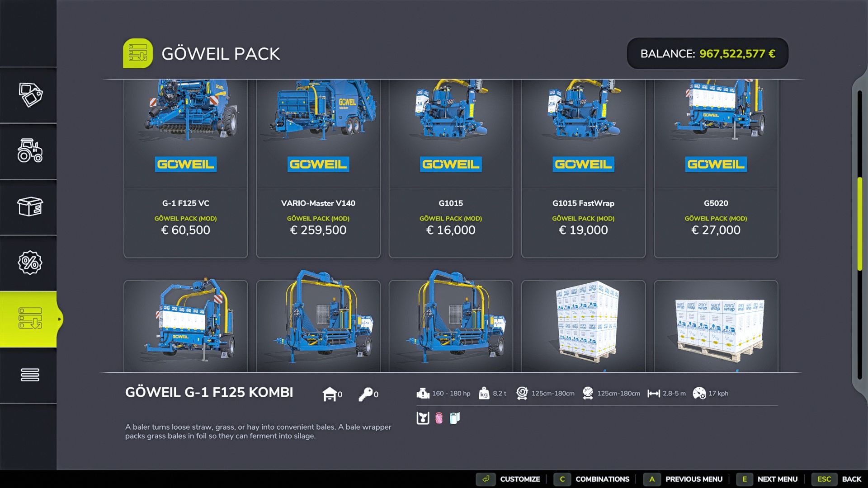Image resolution: width=868 pixels, height=488 pixels.
Task: Click the Back button
Action: [x=852, y=479]
